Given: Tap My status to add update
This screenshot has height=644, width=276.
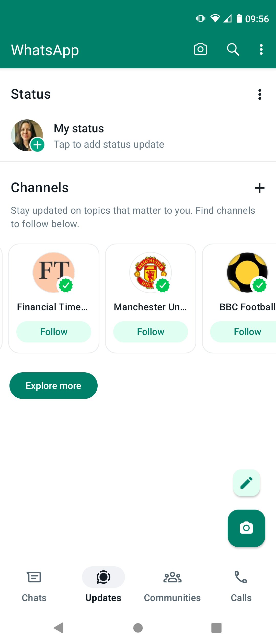Looking at the screenshot, I should coord(109,136).
